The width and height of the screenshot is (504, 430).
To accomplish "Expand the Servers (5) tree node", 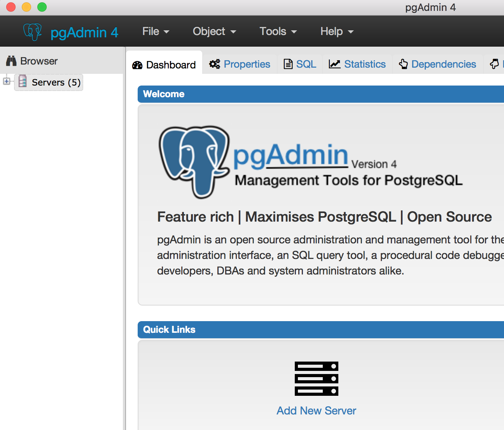I will click(x=7, y=81).
